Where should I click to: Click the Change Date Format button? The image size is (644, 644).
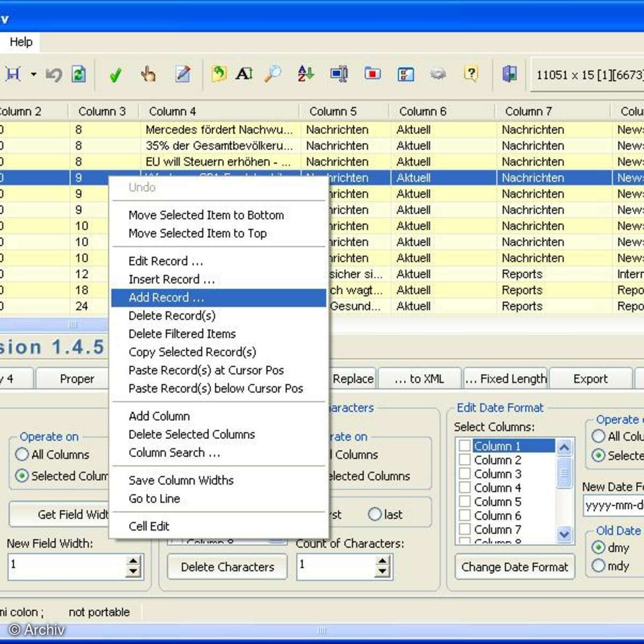[514, 567]
